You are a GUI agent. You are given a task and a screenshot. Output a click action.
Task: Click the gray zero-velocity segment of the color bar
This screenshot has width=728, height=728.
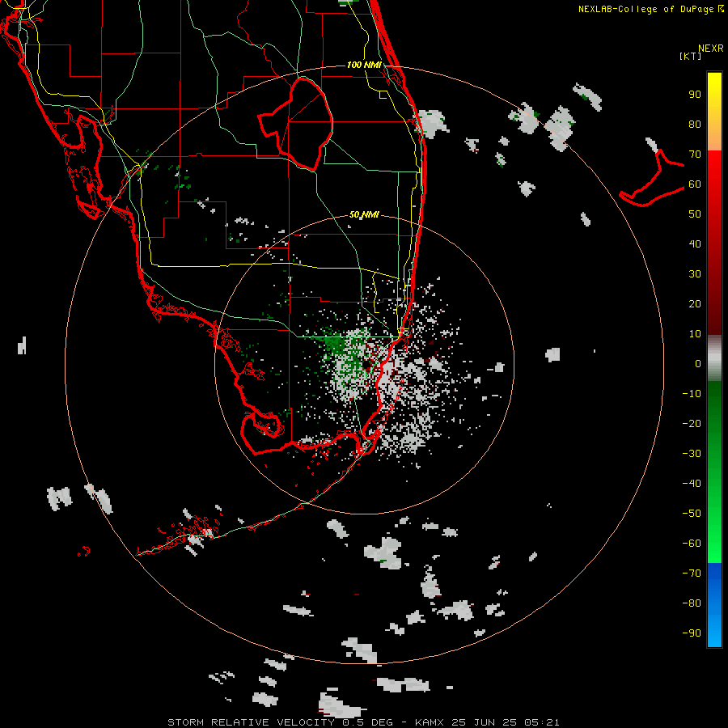tap(714, 358)
